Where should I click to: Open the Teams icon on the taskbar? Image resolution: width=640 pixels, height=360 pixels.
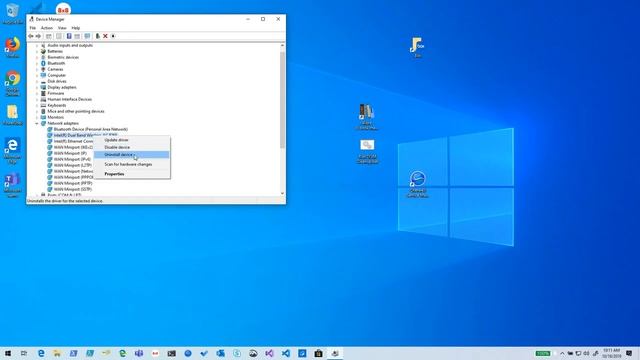click(139, 353)
